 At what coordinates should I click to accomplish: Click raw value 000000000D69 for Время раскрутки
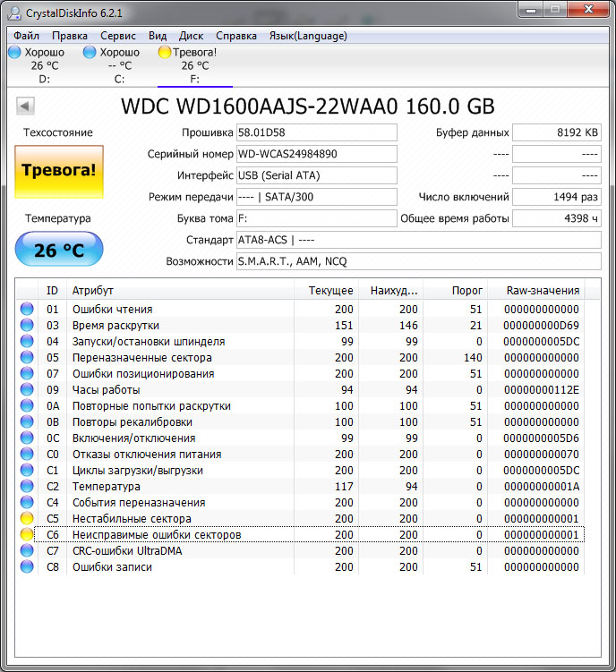pyautogui.click(x=542, y=326)
